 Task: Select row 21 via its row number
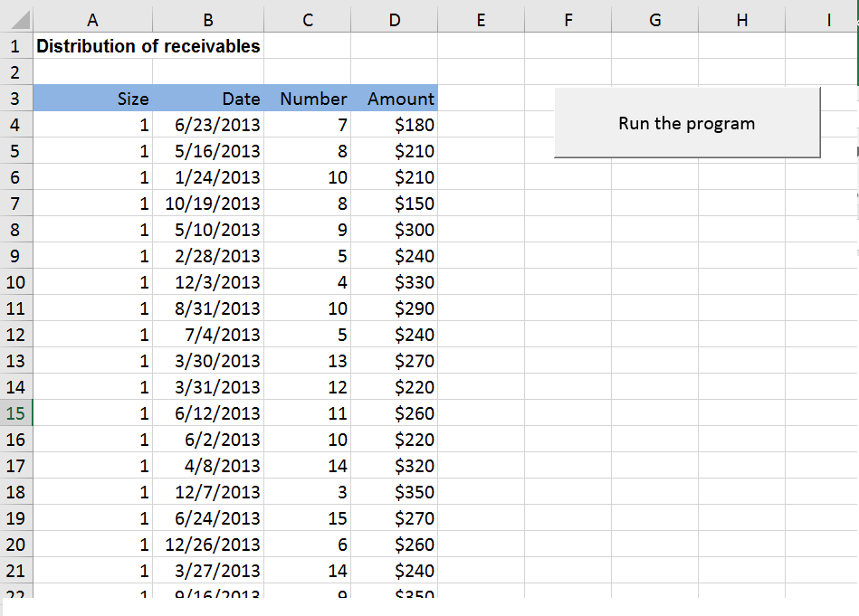click(16, 571)
